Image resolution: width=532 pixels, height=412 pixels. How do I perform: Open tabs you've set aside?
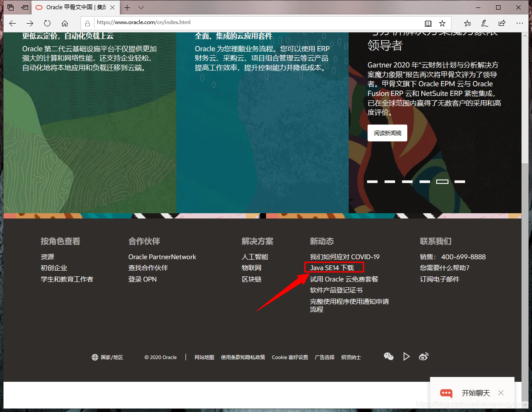[x=11, y=7]
